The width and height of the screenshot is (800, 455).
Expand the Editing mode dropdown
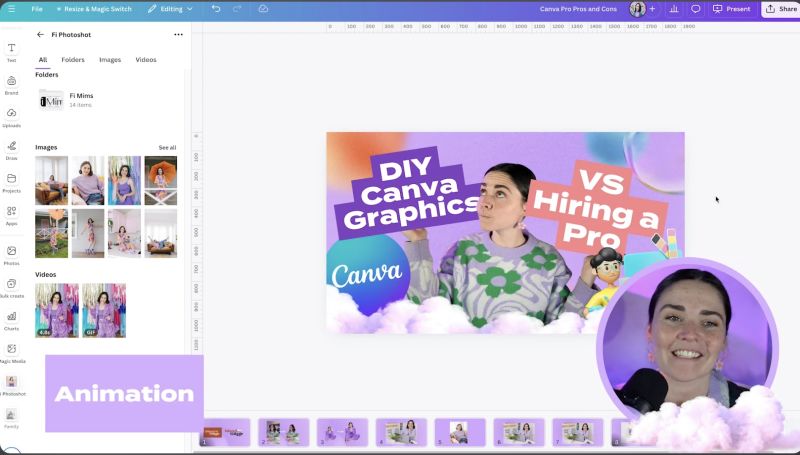(x=170, y=9)
